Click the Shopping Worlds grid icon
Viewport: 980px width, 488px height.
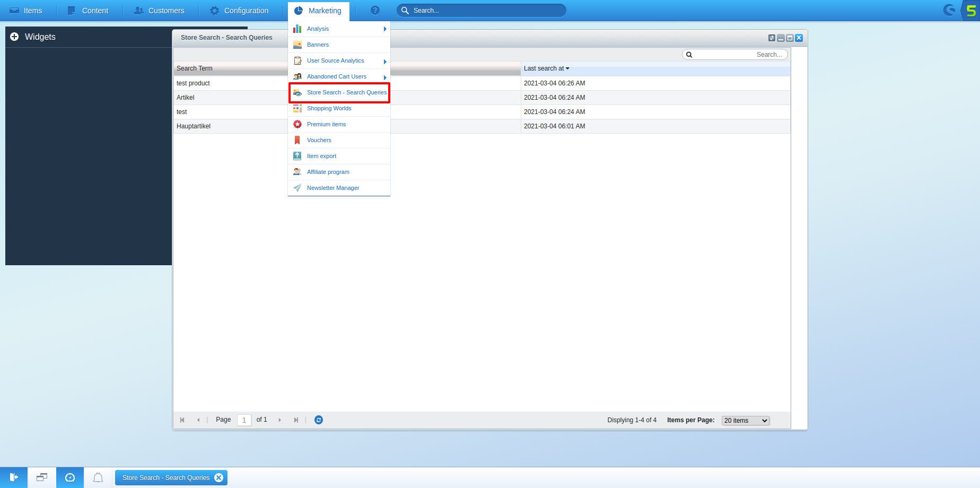[x=297, y=108]
